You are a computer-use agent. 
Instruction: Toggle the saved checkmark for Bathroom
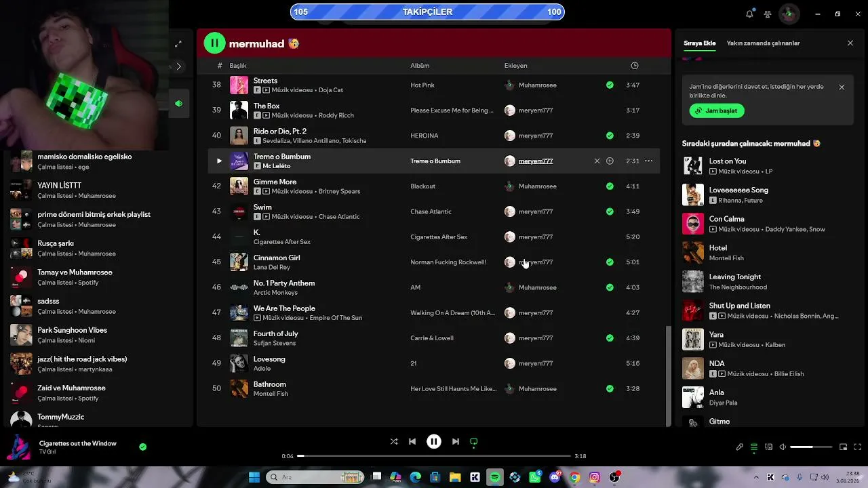(x=610, y=389)
